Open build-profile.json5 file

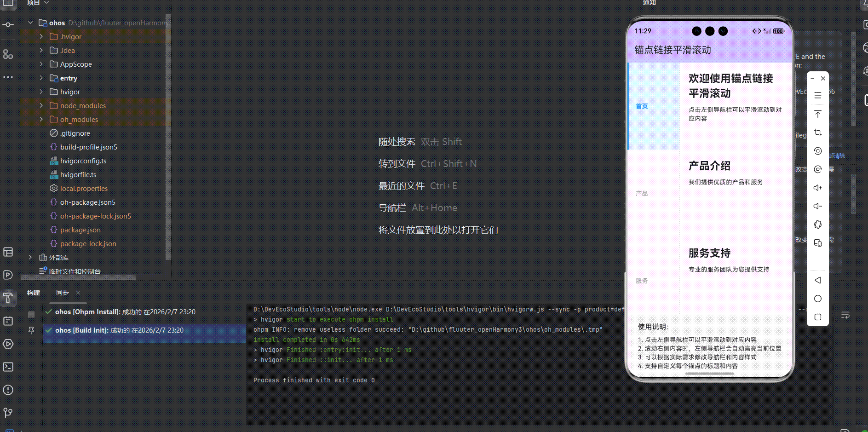[x=88, y=147]
